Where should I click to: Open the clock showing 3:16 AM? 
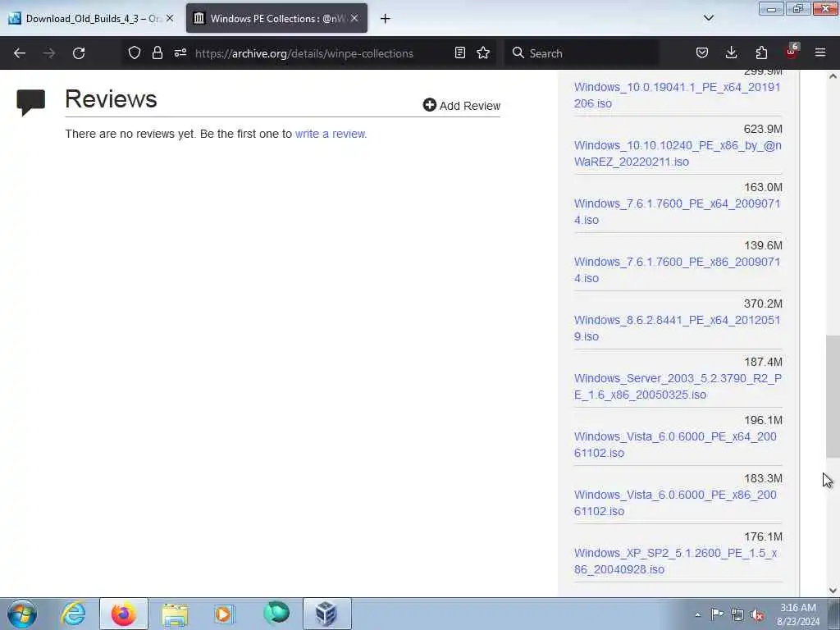coord(798,614)
